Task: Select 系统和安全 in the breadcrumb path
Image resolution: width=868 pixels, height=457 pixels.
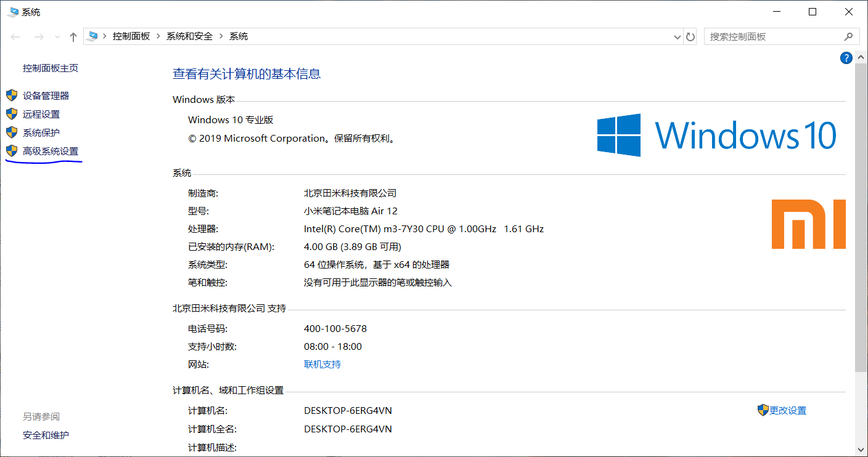Action: point(189,36)
